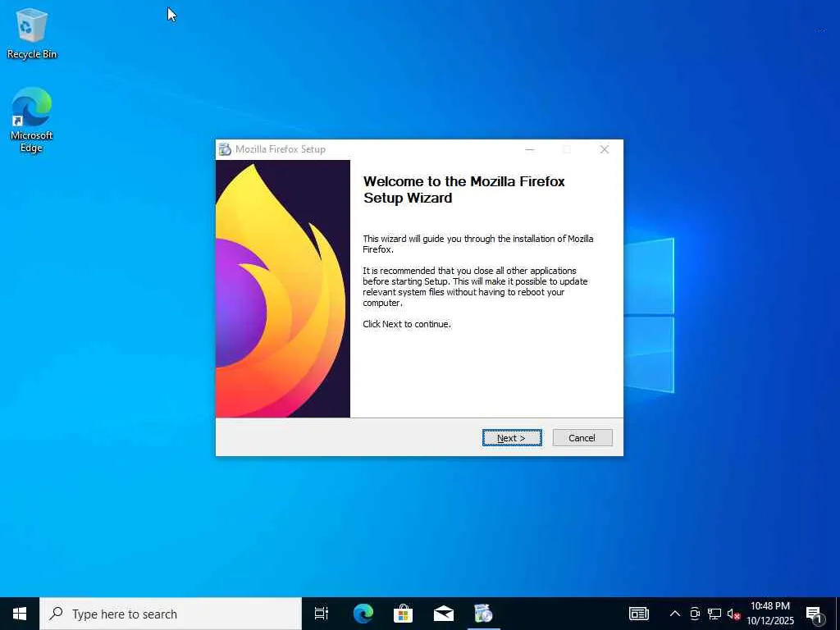Open the notification Action Center icon

(x=815, y=614)
